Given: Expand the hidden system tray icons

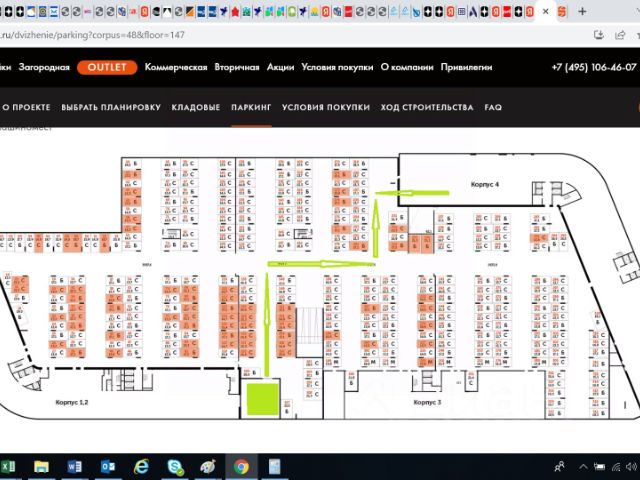Looking at the screenshot, I should click(x=583, y=467).
